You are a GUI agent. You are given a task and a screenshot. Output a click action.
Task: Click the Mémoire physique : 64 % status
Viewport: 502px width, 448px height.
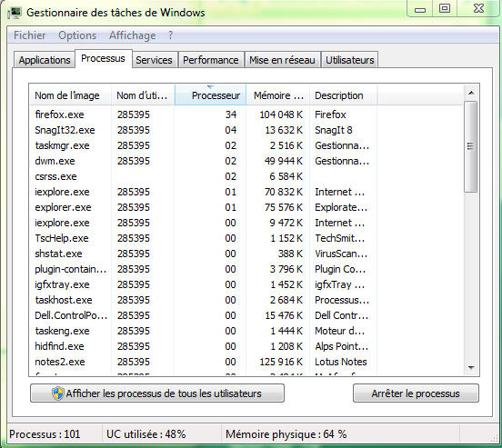pos(286,434)
